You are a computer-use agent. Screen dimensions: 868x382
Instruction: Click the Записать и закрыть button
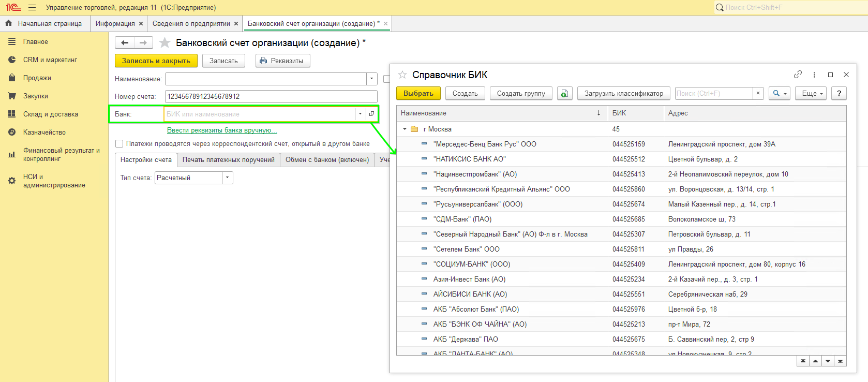tap(156, 61)
